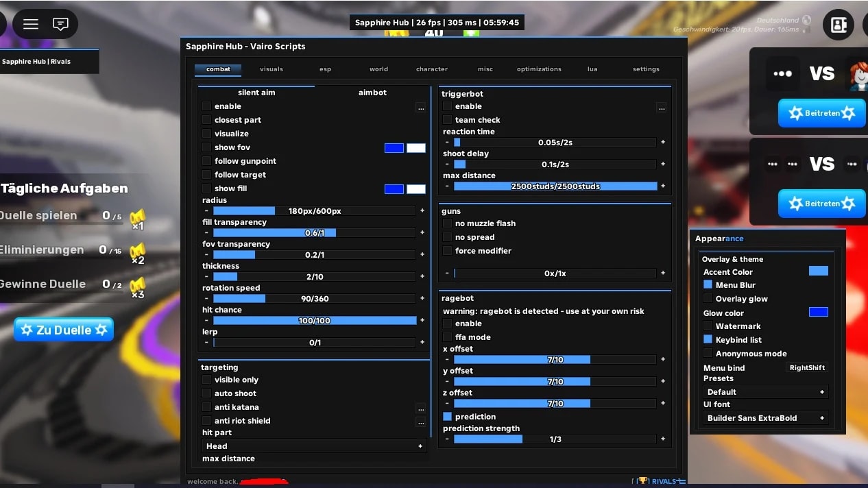Change the RightShift menu bind button
This screenshot has width=868, height=488.
click(x=807, y=368)
